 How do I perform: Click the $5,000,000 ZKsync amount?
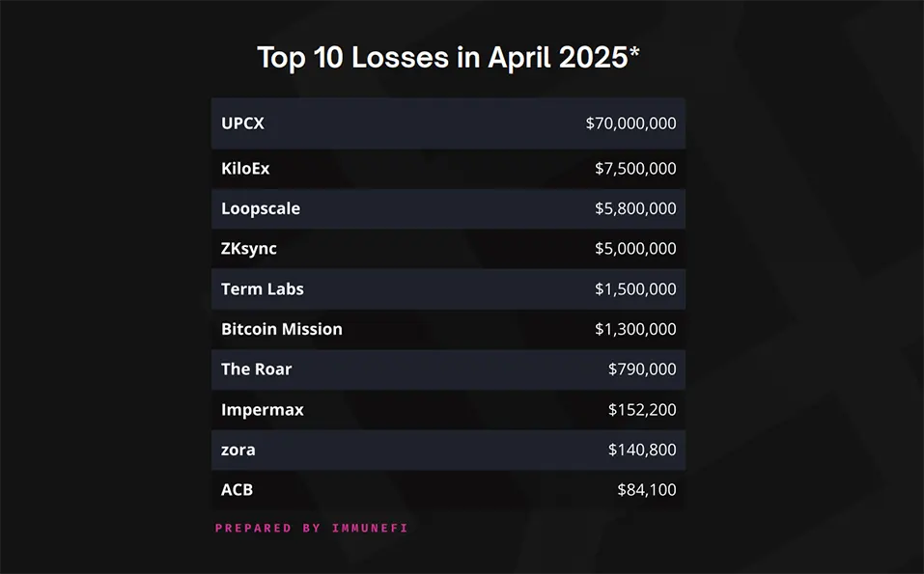point(635,249)
